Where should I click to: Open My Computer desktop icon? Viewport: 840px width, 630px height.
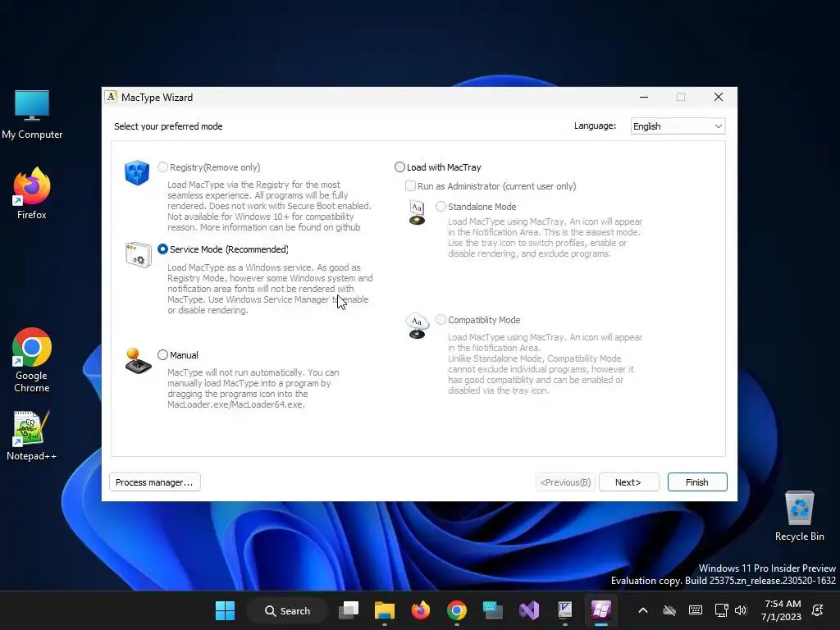(32, 115)
